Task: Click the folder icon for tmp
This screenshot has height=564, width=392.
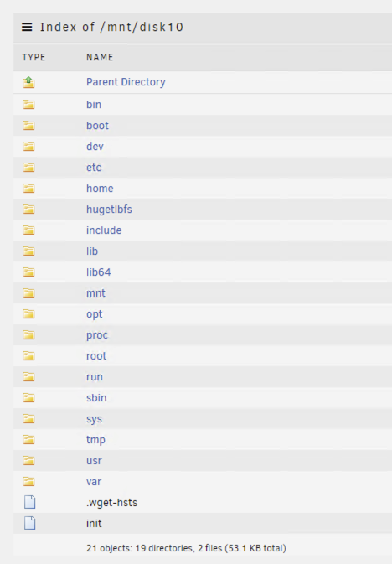Action: point(28,439)
